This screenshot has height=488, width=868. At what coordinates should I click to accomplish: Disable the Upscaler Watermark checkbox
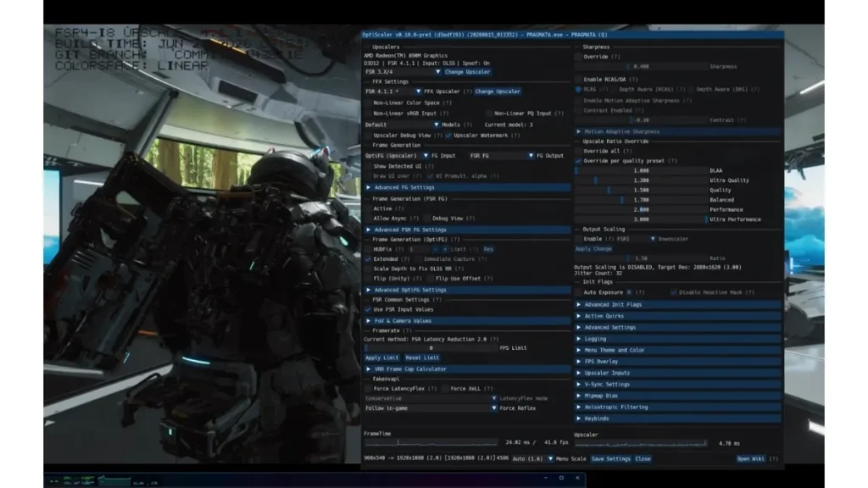click(x=448, y=135)
